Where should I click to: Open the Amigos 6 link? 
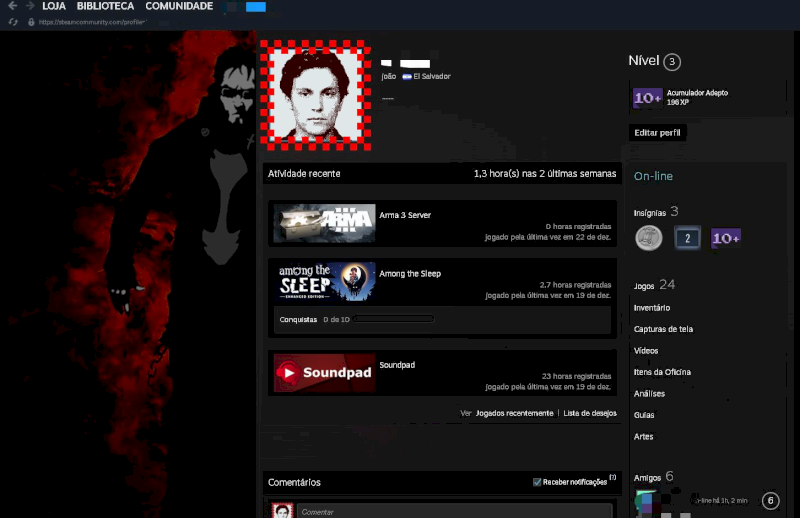coord(654,477)
